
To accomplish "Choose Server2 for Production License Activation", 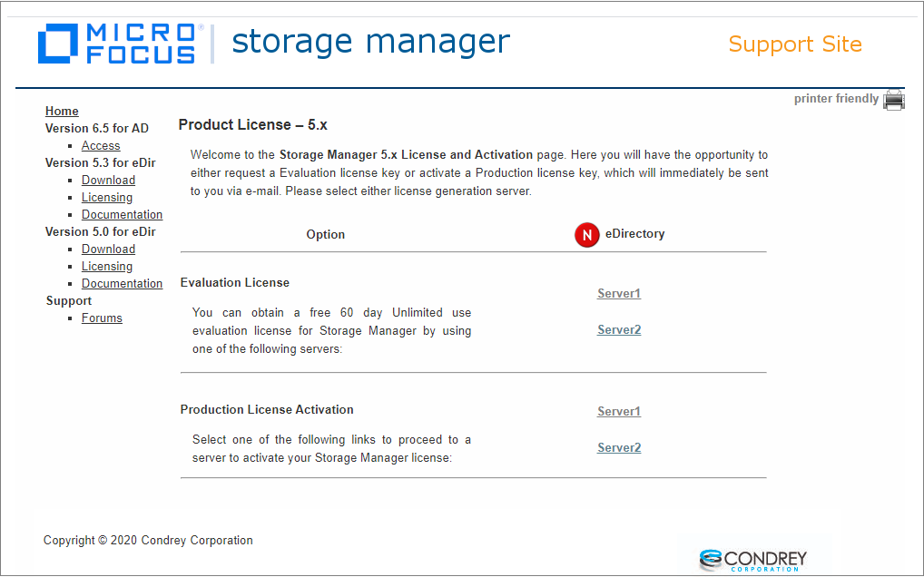I will click(619, 447).
